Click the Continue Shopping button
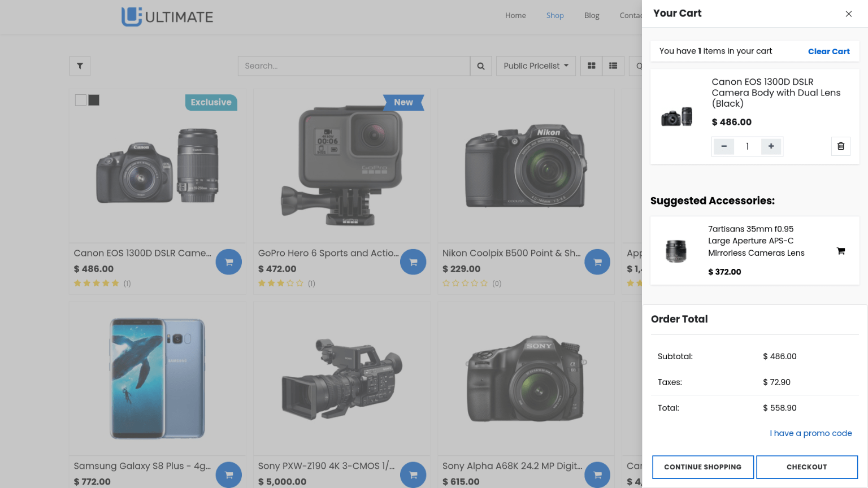The image size is (868, 488). coord(703,467)
